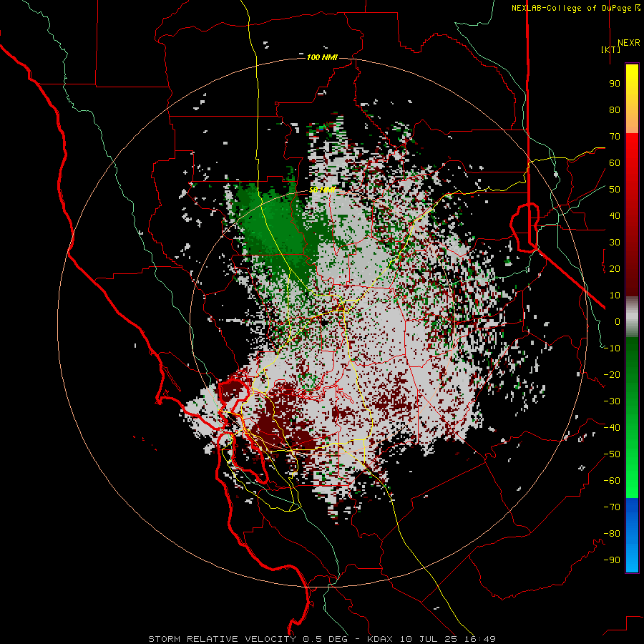Image resolution: width=644 pixels, height=644 pixels.
Task: Click the -90 scale value
Action: point(612,560)
